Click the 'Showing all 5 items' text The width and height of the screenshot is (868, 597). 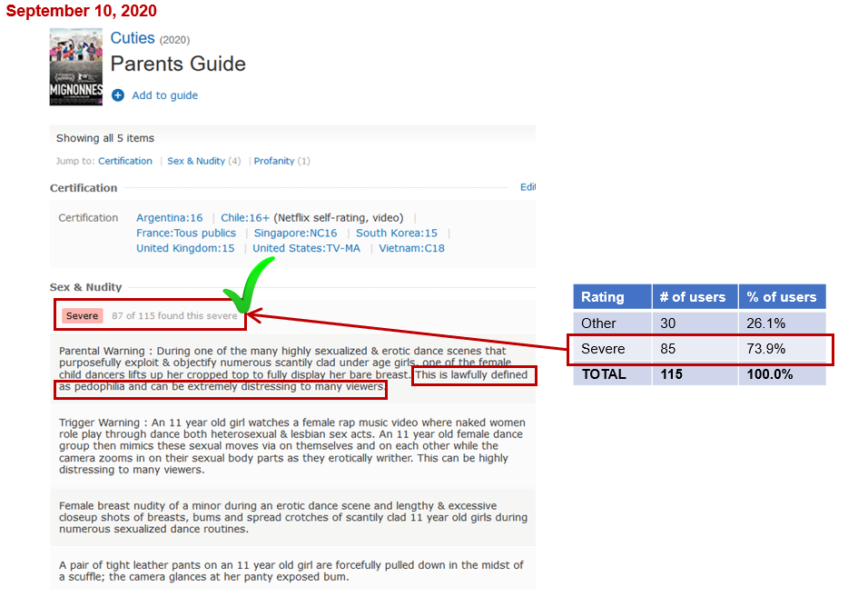[x=105, y=138]
